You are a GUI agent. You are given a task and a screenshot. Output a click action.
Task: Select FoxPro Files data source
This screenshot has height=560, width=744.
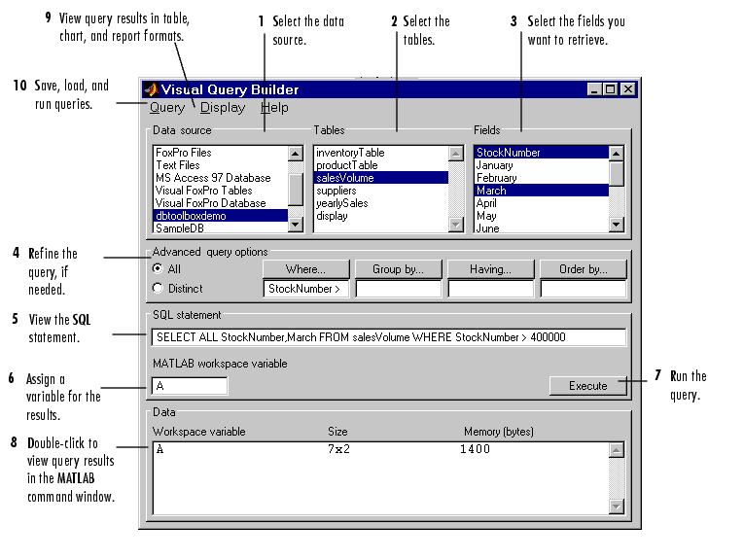221,153
